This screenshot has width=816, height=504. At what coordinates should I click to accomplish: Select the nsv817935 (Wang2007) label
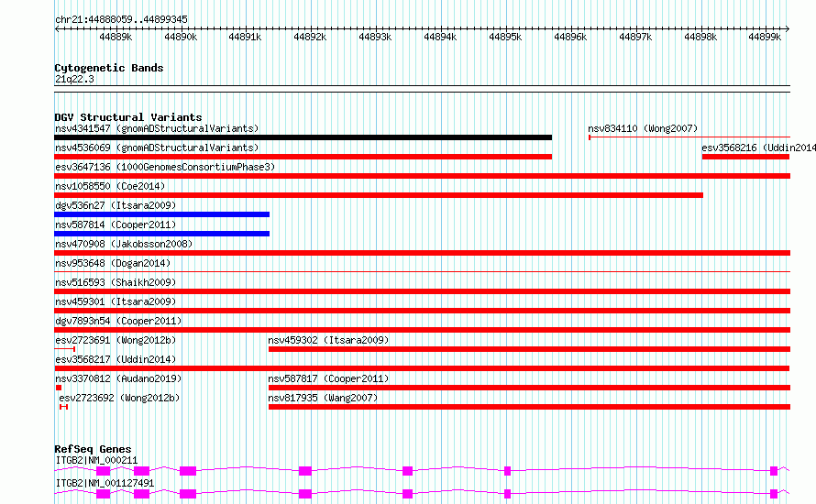[323, 398]
